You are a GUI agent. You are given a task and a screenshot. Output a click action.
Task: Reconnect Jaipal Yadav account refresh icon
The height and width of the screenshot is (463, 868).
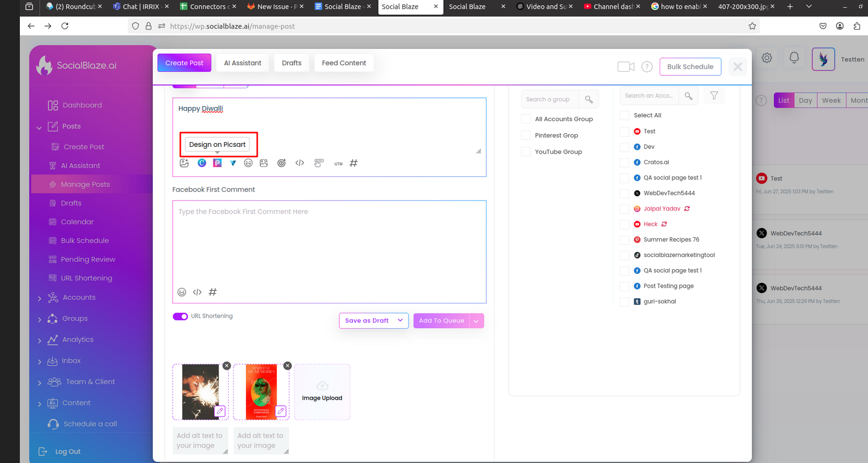[687, 209]
